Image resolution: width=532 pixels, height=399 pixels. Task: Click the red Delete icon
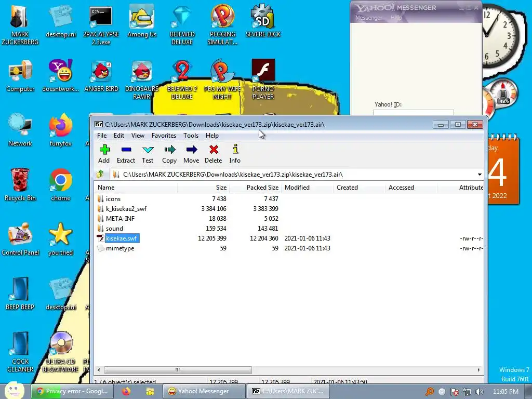tap(214, 153)
